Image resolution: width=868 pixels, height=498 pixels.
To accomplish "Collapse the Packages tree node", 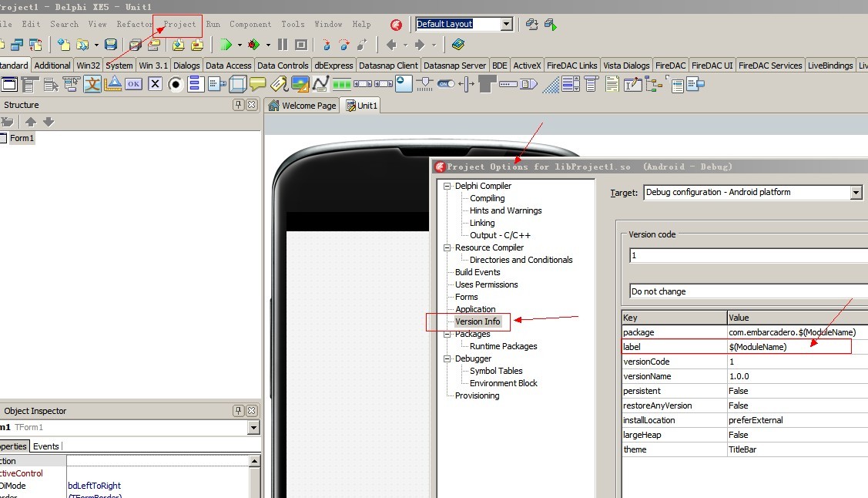I will click(447, 334).
